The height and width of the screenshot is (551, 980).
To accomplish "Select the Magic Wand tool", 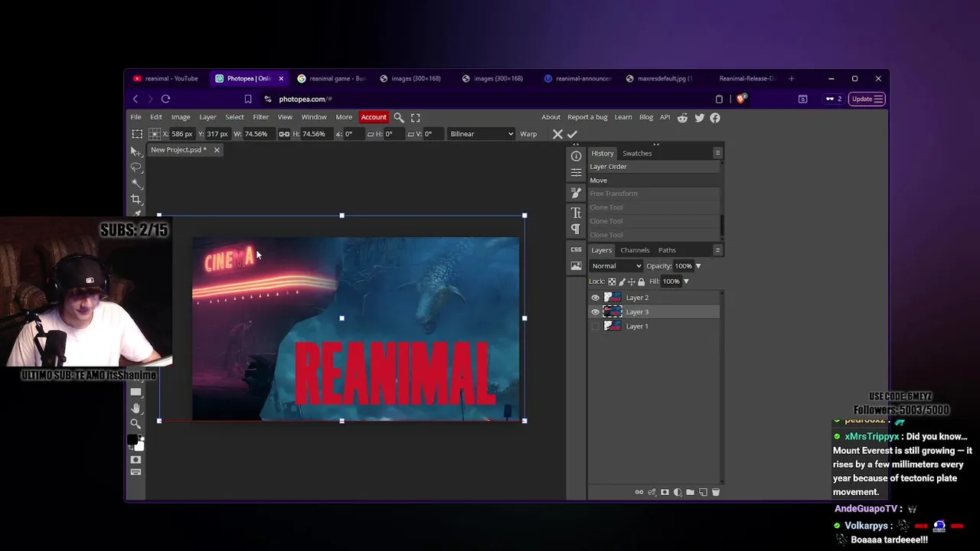I will (x=136, y=184).
